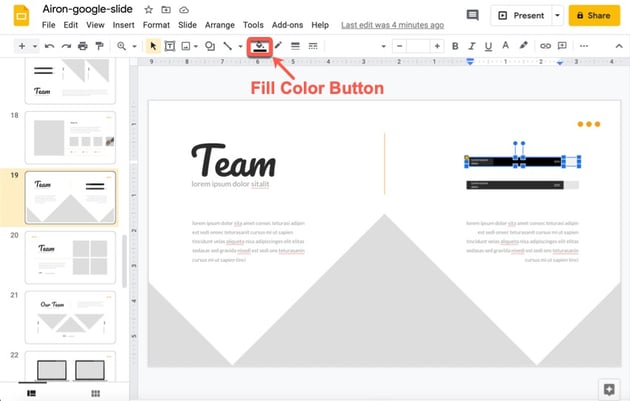Click the Fill Color button

[260, 46]
